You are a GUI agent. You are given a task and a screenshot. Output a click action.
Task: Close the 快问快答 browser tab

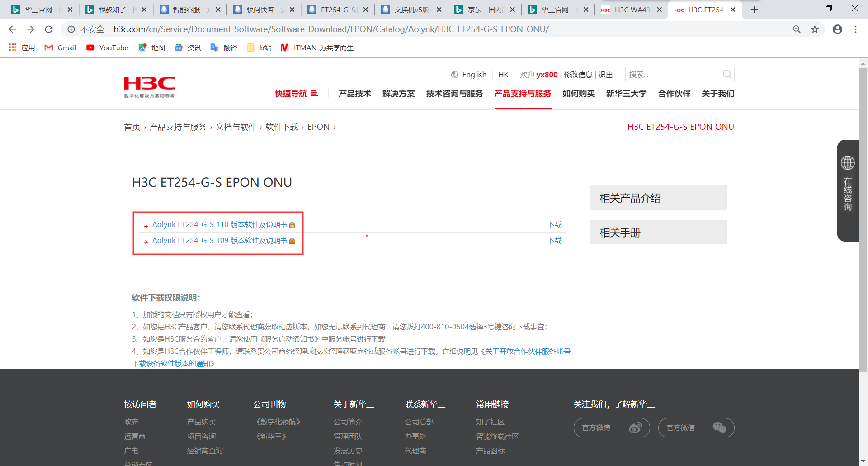click(292, 10)
